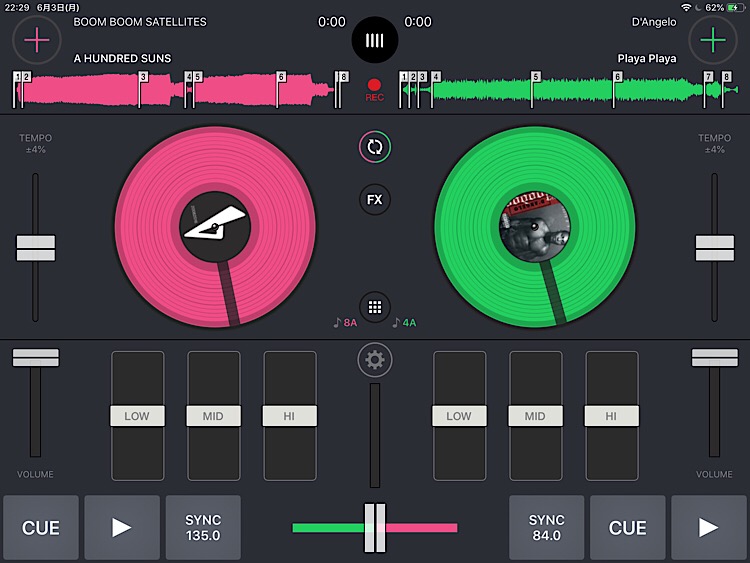
Task: Jump to cue marker 7 on green waveform
Action: 708,77
